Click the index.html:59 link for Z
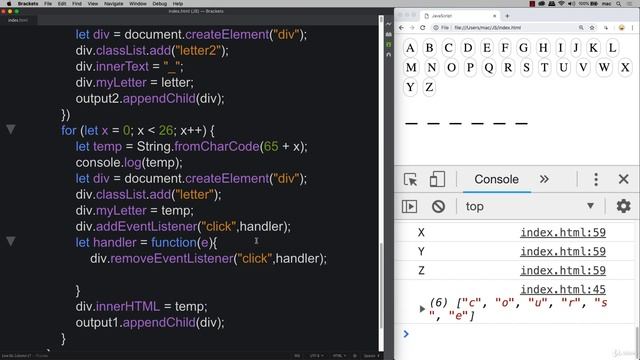The image size is (640, 360). pyautogui.click(x=563, y=270)
